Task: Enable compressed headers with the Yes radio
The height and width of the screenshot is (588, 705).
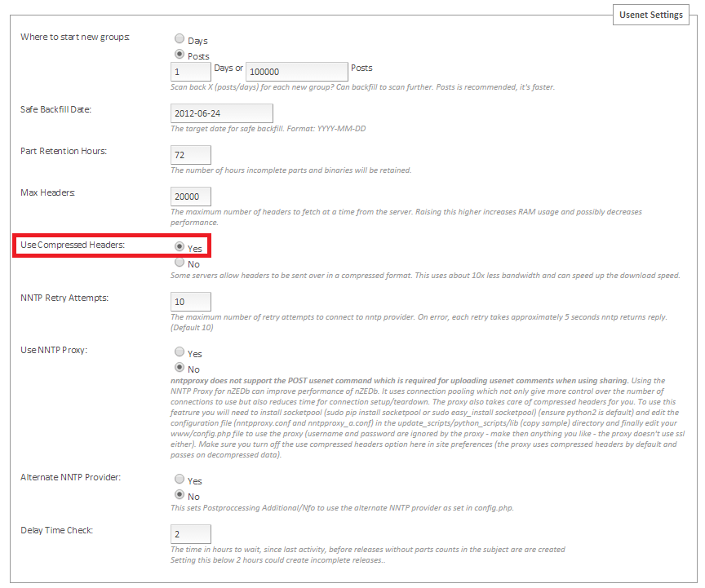Action: point(180,247)
